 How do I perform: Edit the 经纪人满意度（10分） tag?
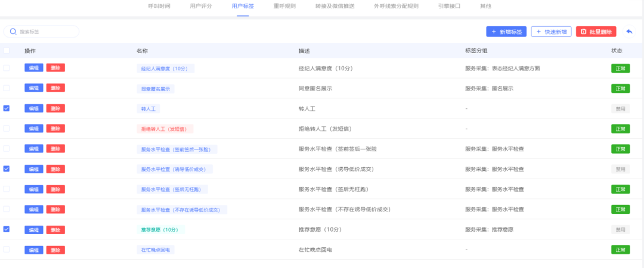click(x=33, y=68)
